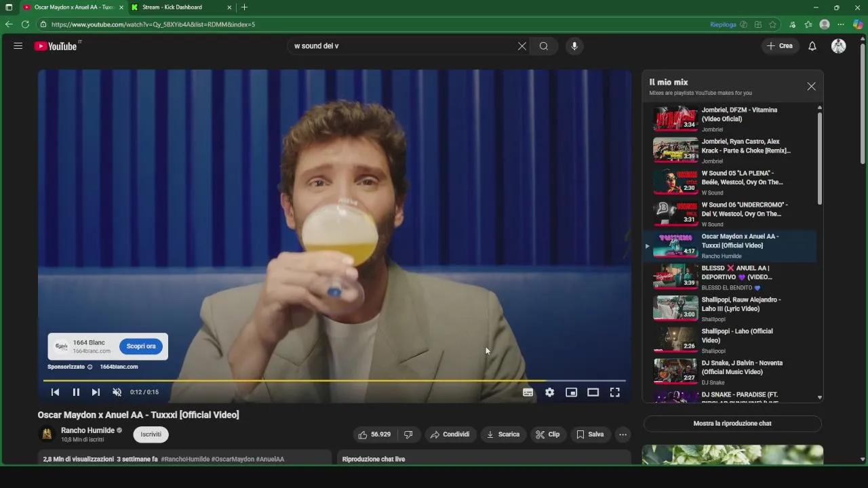
Task: Click Scopri ora ad button
Action: point(141,346)
